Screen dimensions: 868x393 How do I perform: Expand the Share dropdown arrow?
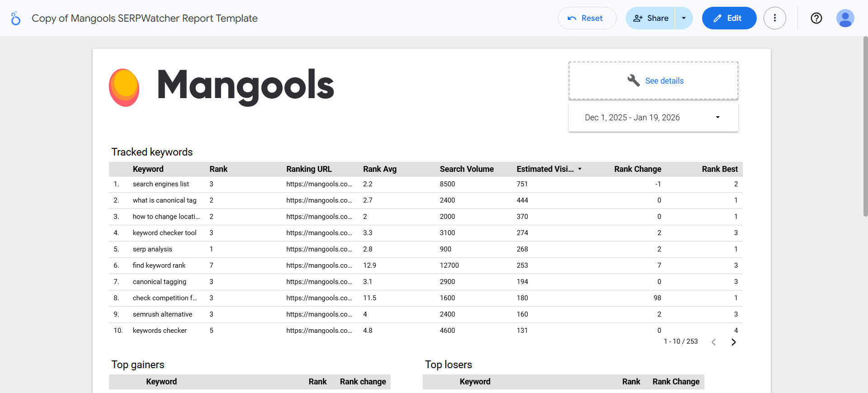pyautogui.click(x=684, y=18)
